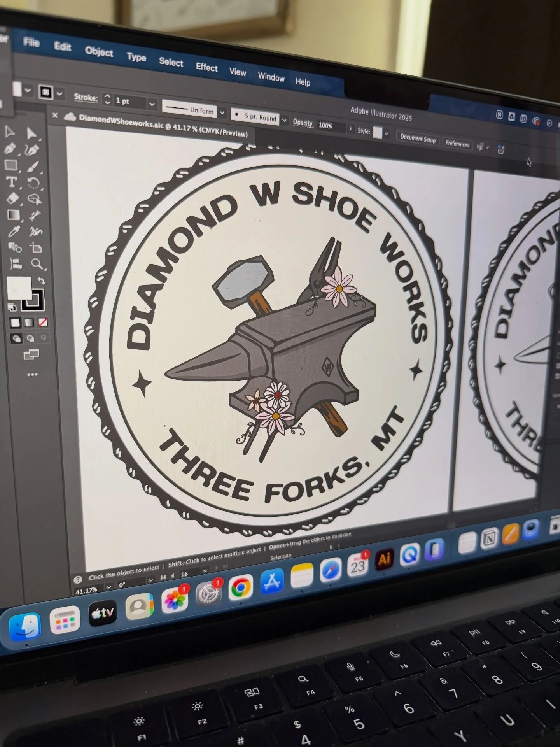The height and width of the screenshot is (747, 560).
Task: Select the Gradient tool
Action: pyautogui.click(x=13, y=215)
